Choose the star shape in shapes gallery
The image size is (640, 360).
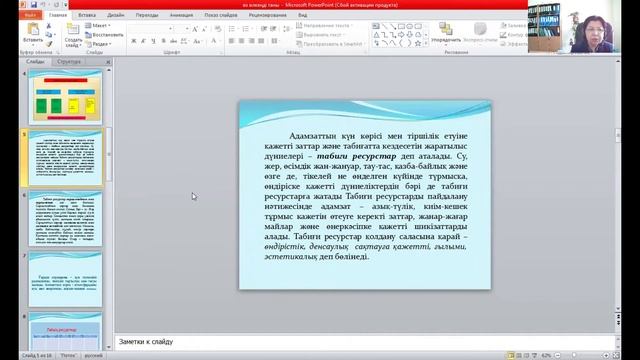pos(418,43)
